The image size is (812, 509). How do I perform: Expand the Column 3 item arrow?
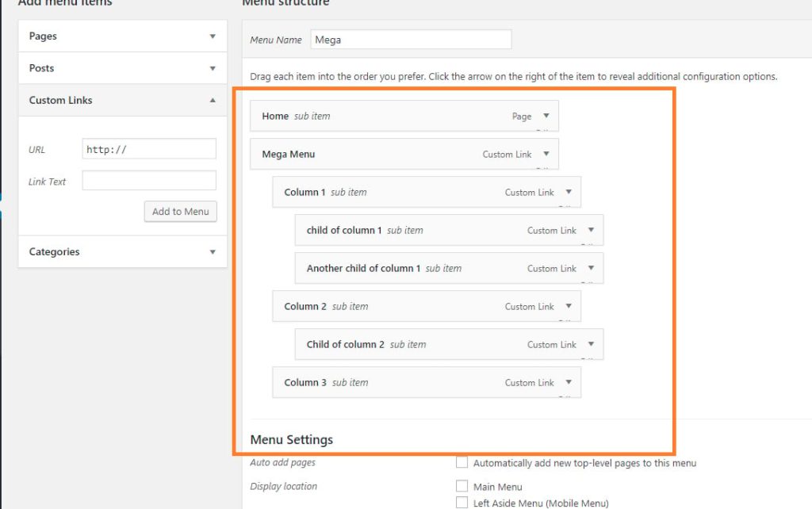click(x=569, y=382)
